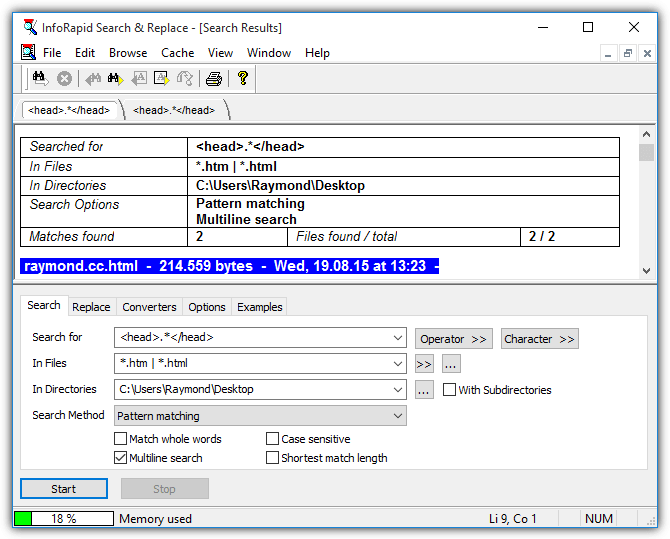This screenshot has width=670, height=539.
Task: Click the next file toolbar icon
Action: pos(162,79)
